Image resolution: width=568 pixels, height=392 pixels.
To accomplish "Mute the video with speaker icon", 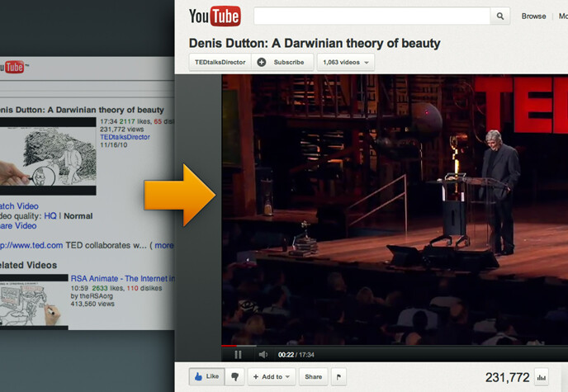I will (263, 355).
